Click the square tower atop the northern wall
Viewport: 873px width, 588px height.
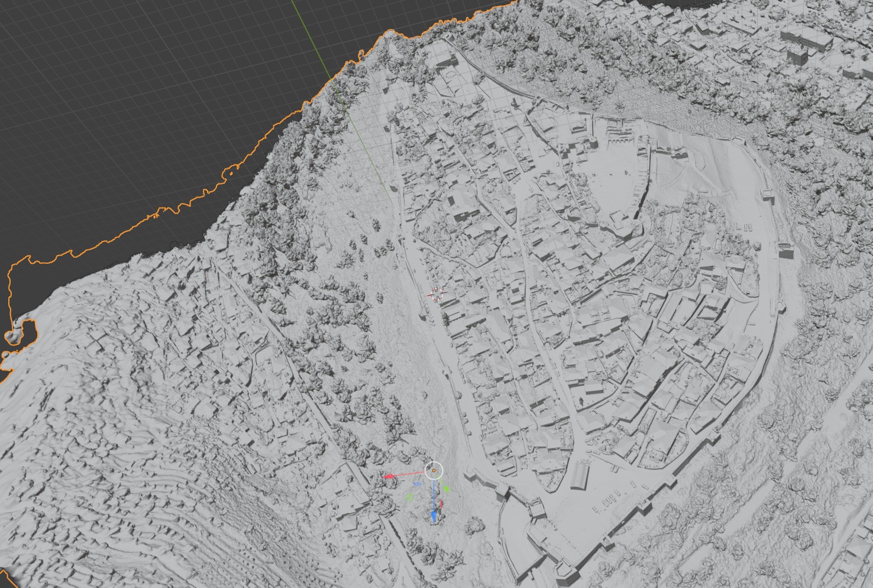[444, 60]
